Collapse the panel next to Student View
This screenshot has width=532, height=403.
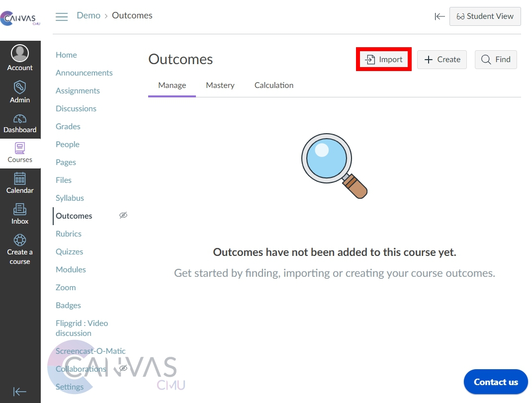tap(440, 16)
